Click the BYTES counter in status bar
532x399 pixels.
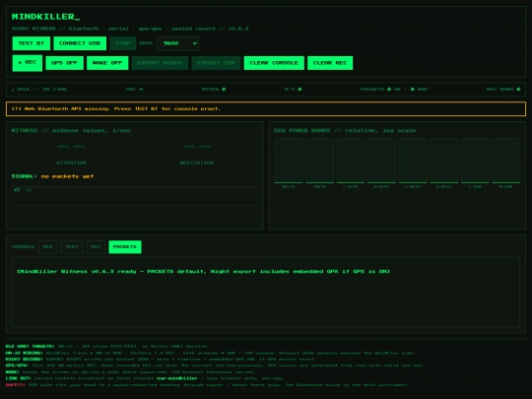pos(214,90)
